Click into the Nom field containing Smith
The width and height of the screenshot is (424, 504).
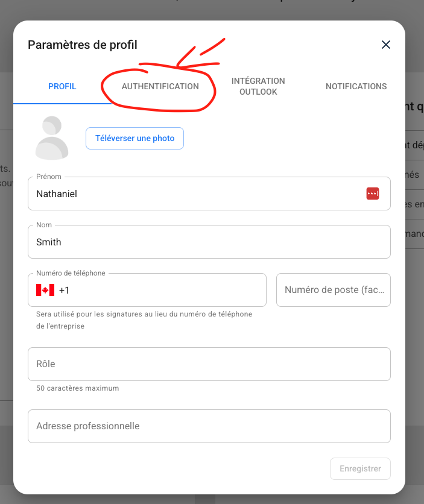(x=209, y=242)
